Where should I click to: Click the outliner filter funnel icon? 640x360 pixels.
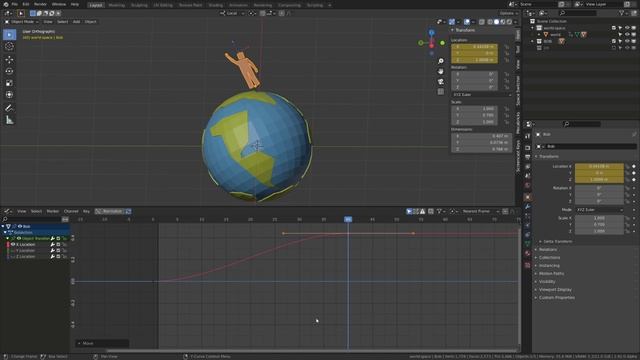point(622,13)
